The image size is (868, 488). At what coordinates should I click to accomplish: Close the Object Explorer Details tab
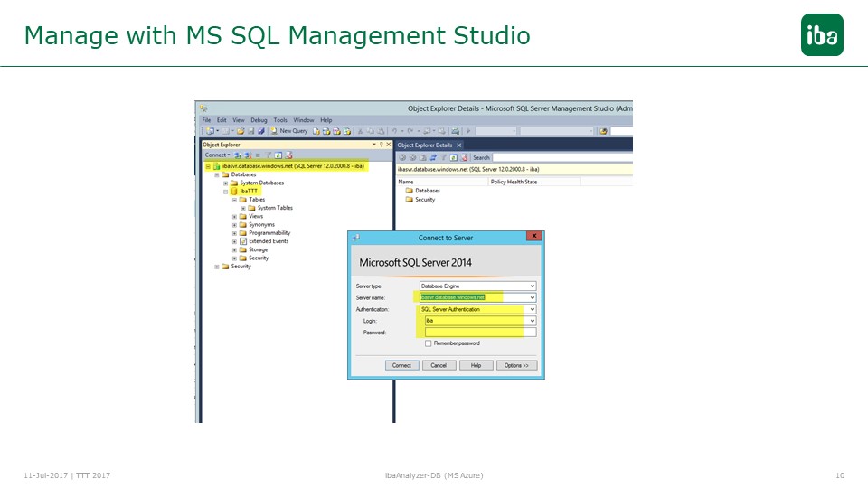(x=459, y=145)
